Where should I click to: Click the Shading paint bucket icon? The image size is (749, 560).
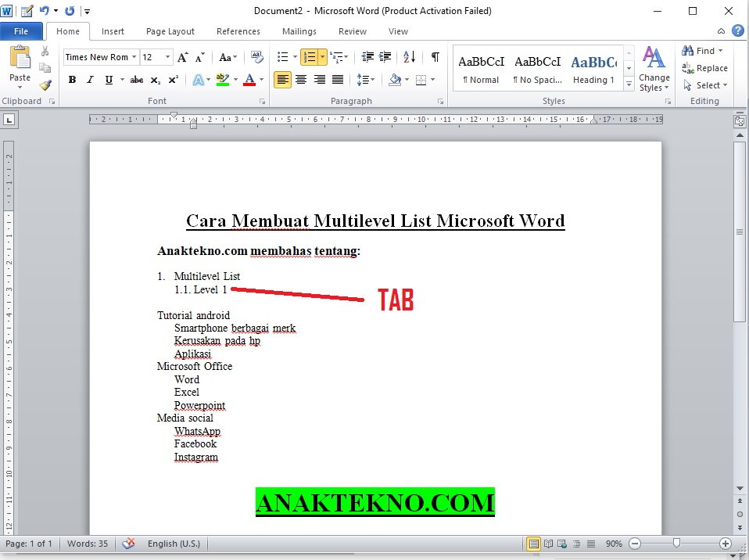(395, 80)
